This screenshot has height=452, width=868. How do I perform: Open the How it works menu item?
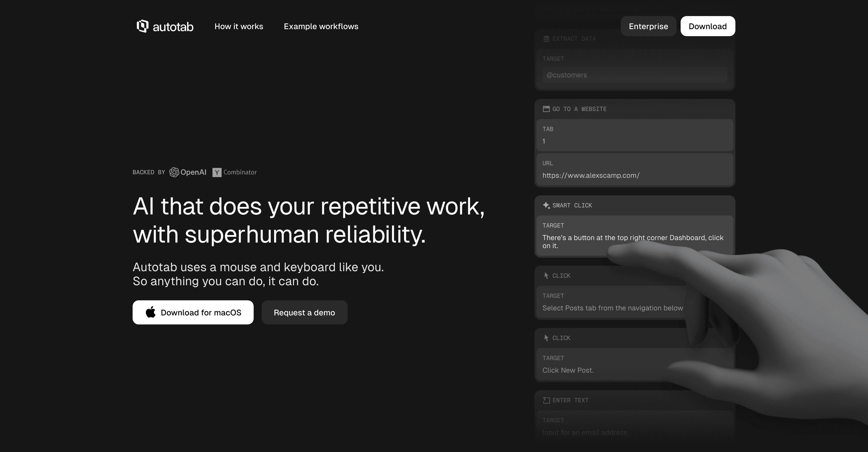[239, 26]
